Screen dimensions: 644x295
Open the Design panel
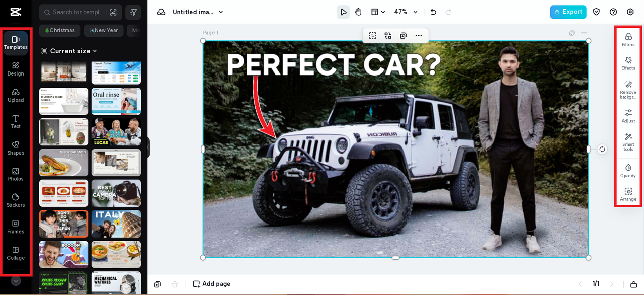click(x=16, y=69)
